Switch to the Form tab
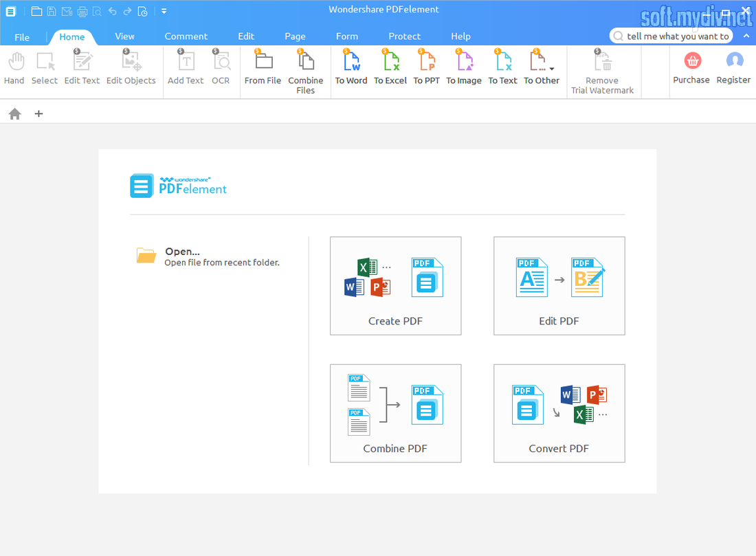 tap(347, 36)
